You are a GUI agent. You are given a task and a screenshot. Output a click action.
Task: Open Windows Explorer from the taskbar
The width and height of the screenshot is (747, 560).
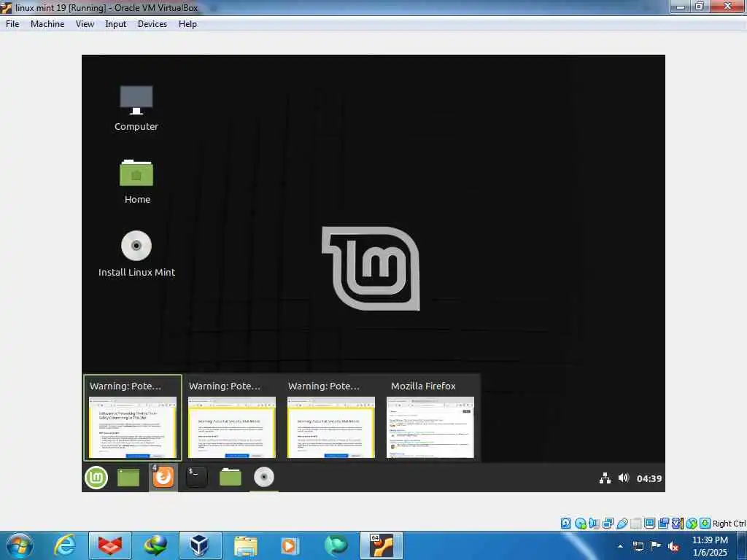click(245, 545)
